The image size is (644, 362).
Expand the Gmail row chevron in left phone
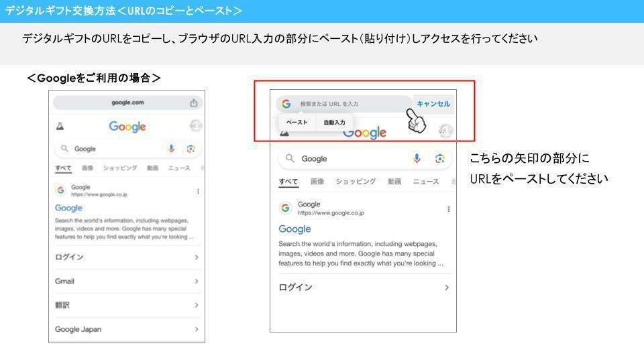click(197, 281)
